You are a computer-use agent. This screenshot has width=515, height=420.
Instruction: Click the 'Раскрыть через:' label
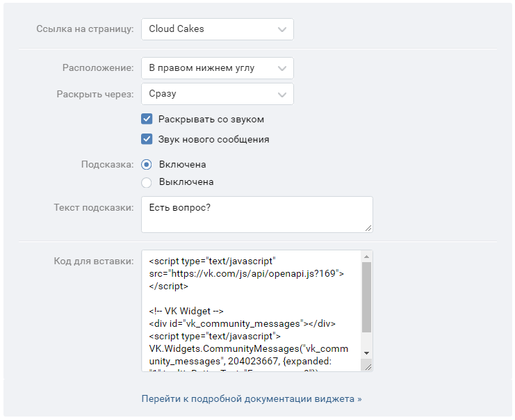pos(95,94)
